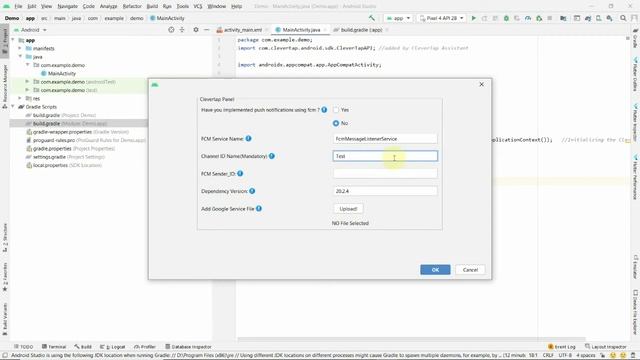The image size is (640, 360).
Task: Click the help icon next to FCM Service Name
Action: point(248,139)
